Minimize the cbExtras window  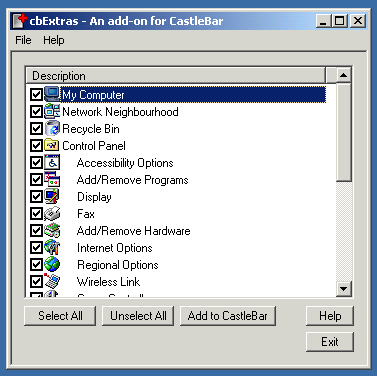[323, 21]
